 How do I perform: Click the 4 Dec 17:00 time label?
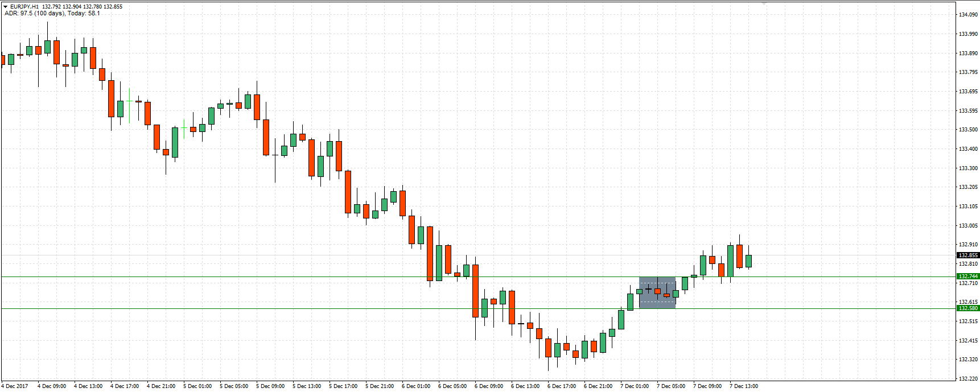pos(125,386)
